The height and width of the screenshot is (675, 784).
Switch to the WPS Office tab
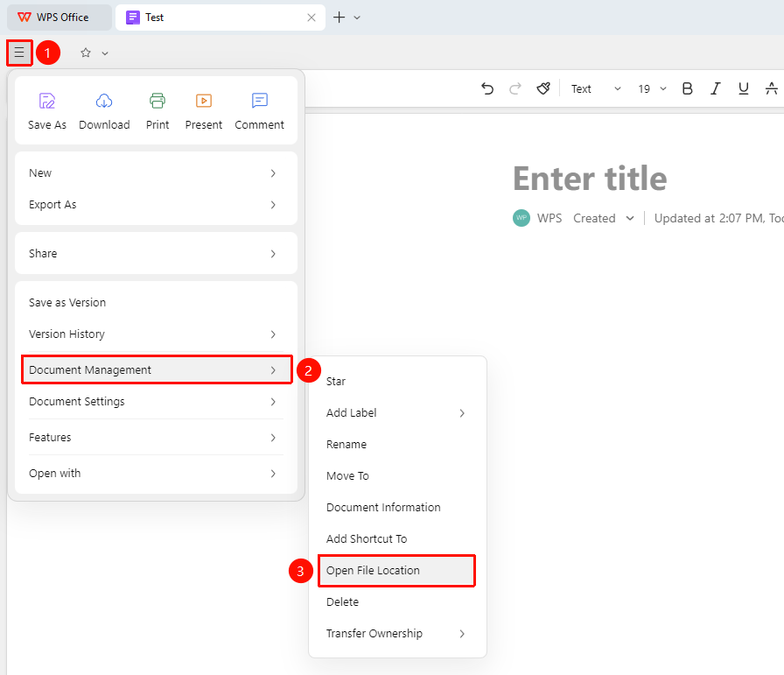(59, 18)
